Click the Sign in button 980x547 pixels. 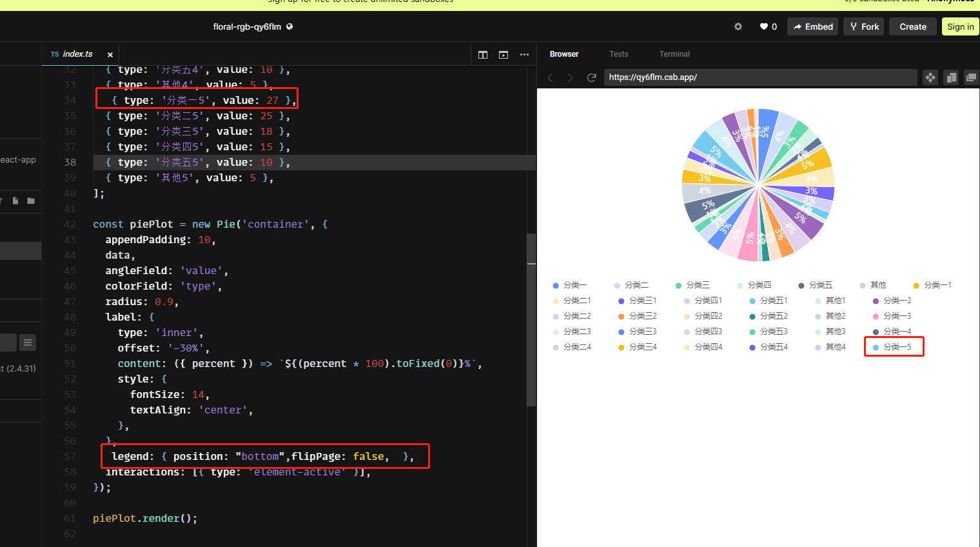click(x=960, y=26)
